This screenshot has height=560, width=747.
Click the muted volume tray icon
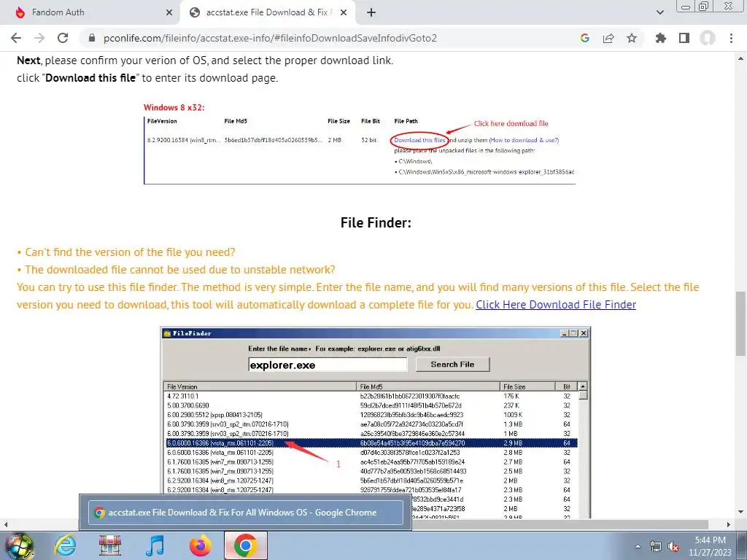tap(673, 546)
